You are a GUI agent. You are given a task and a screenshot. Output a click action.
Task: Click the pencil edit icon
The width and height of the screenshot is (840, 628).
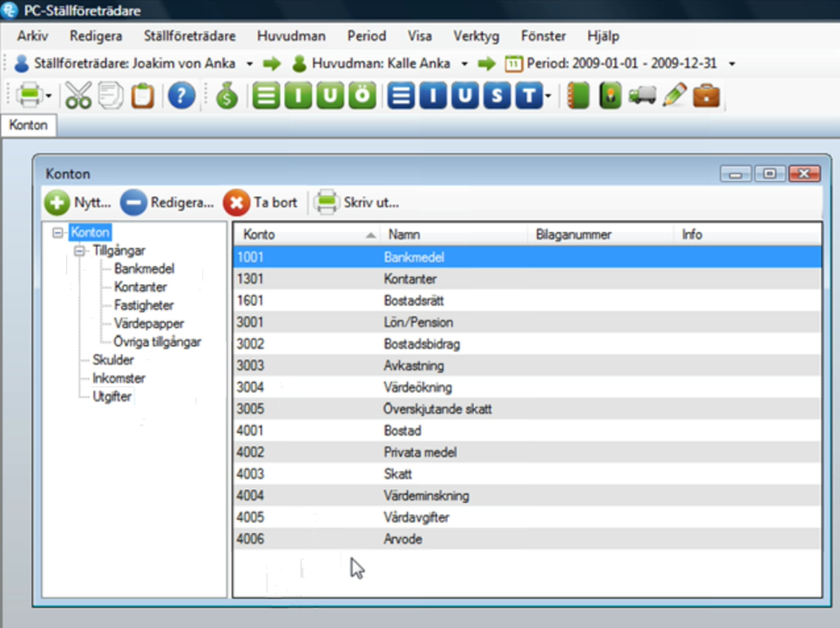pyautogui.click(x=674, y=95)
